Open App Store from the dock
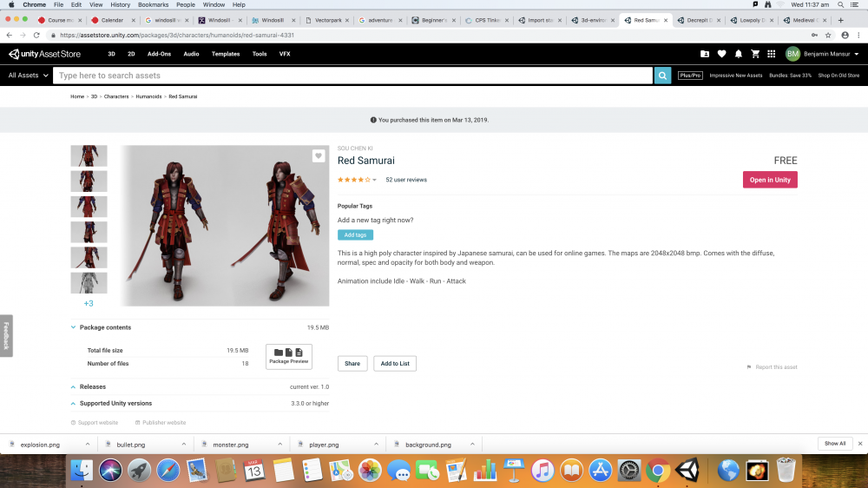The image size is (868, 488). [600, 471]
